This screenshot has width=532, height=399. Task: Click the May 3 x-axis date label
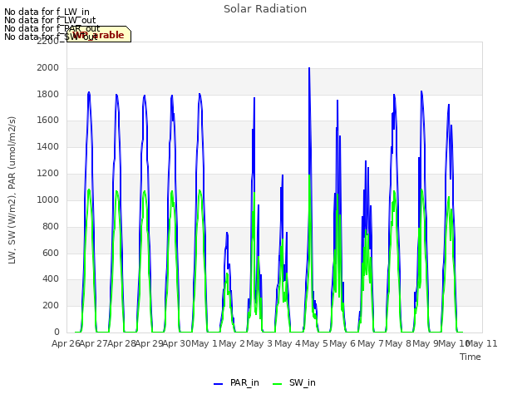tap(259, 343)
